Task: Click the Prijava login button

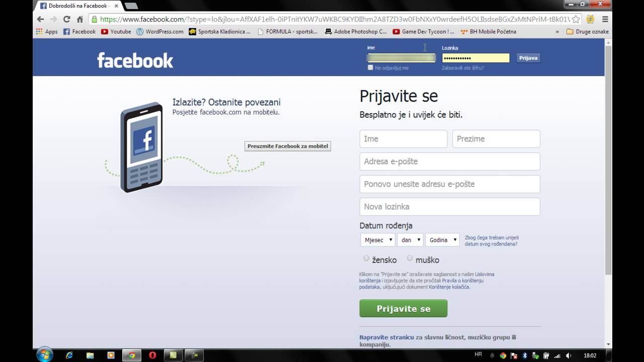Action: (x=528, y=58)
